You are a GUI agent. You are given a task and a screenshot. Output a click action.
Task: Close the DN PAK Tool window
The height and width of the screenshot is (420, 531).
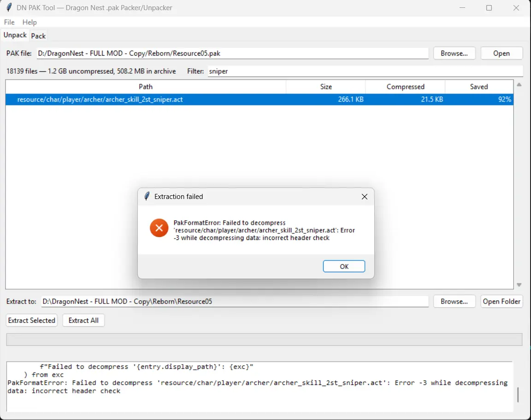point(516,7)
